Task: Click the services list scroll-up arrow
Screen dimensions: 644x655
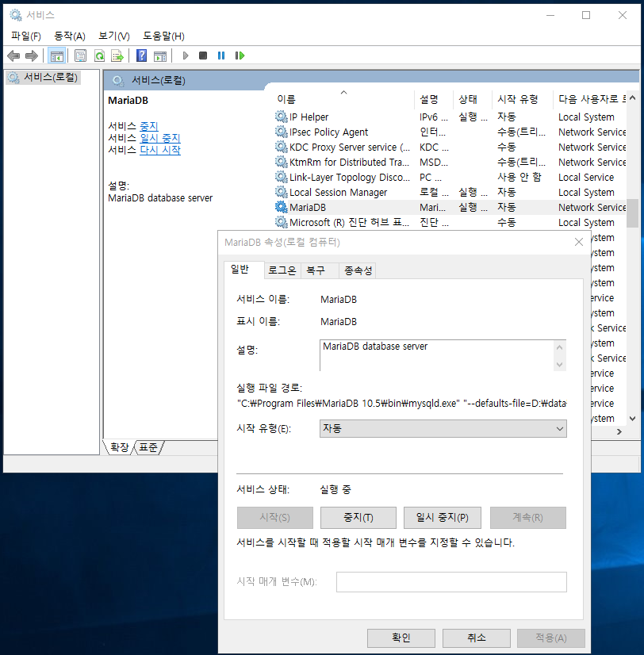Action: (x=632, y=98)
